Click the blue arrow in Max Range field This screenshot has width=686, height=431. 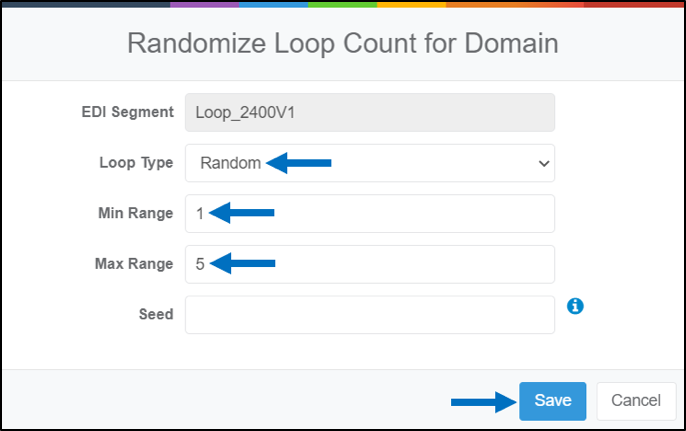point(242,263)
